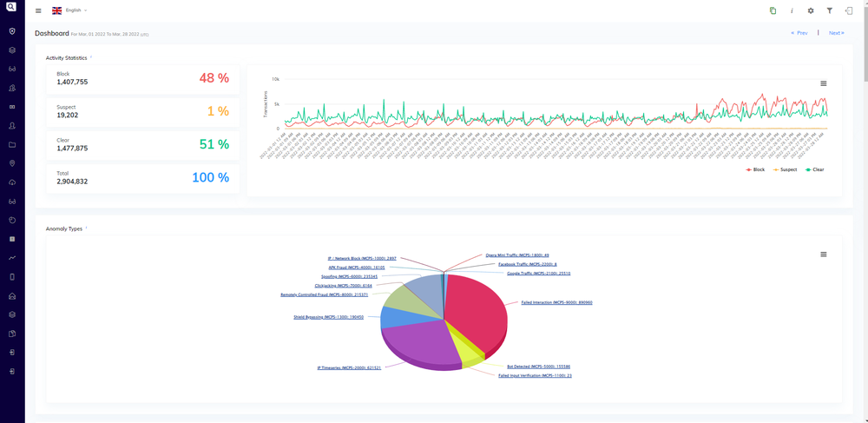Open the glasses icon below the cloud icon

click(12, 201)
